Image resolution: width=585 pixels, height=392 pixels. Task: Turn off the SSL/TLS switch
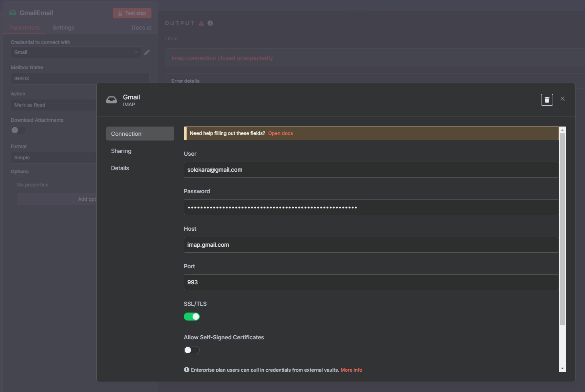coord(192,317)
